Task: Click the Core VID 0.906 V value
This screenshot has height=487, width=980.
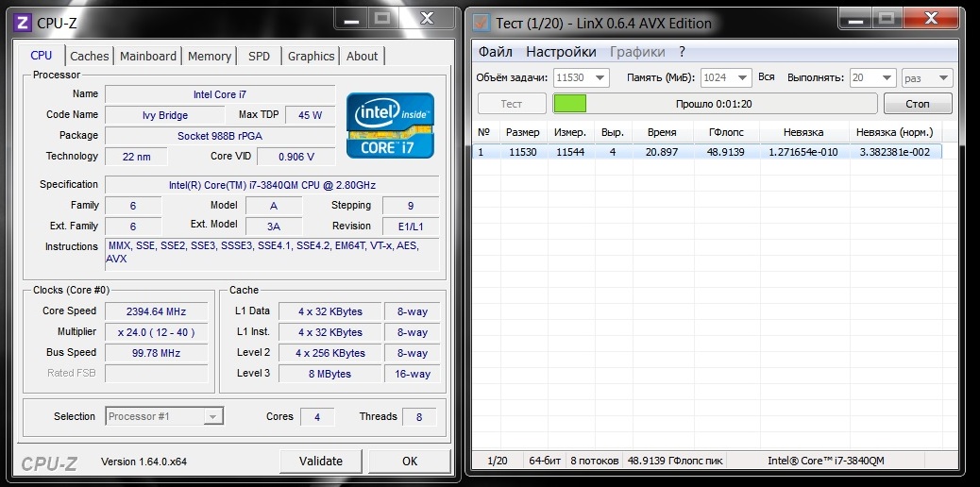Action: click(x=296, y=157)
